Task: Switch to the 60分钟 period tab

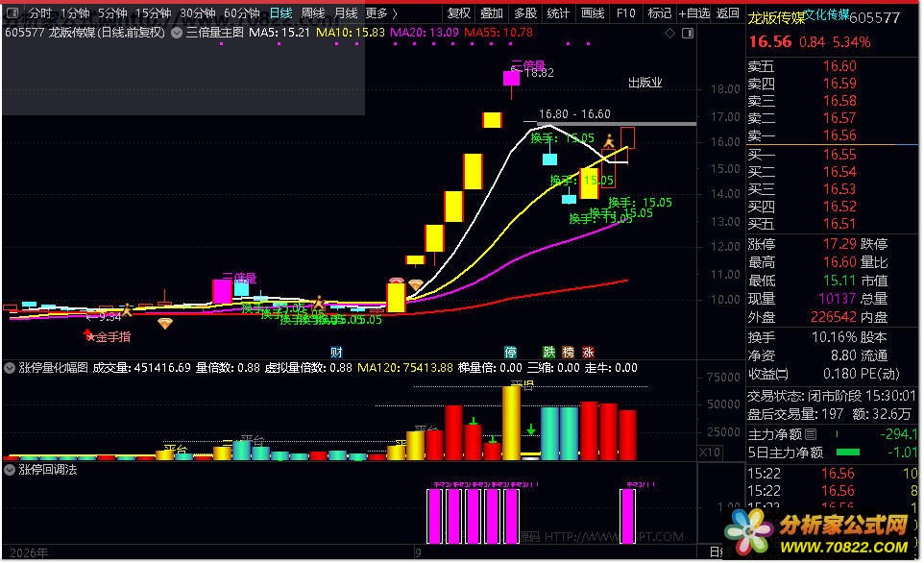Action: pos(242,12)
